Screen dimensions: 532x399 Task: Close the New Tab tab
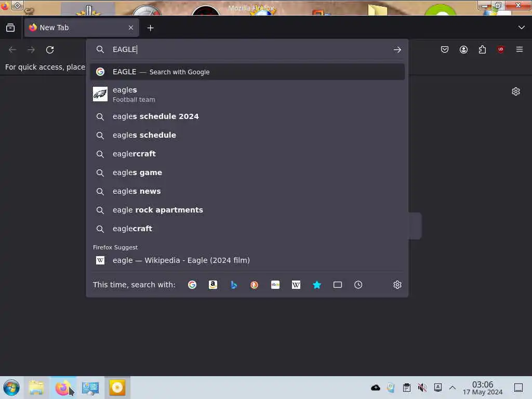pyautogui.click(x=131, y=28)
